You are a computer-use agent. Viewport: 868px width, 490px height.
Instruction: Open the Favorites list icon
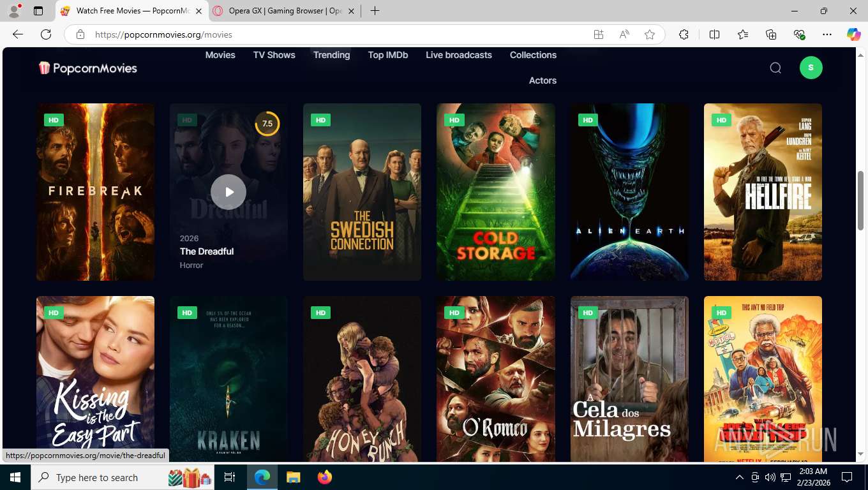pos(743,34)
